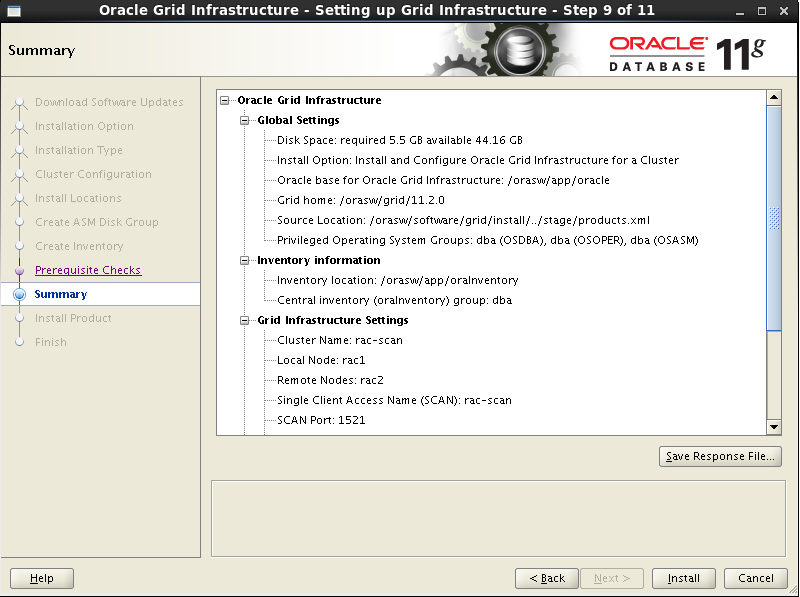800x597 pixels.
Task: Click the empty message area below the tree
Action: [x=498, y=518]
